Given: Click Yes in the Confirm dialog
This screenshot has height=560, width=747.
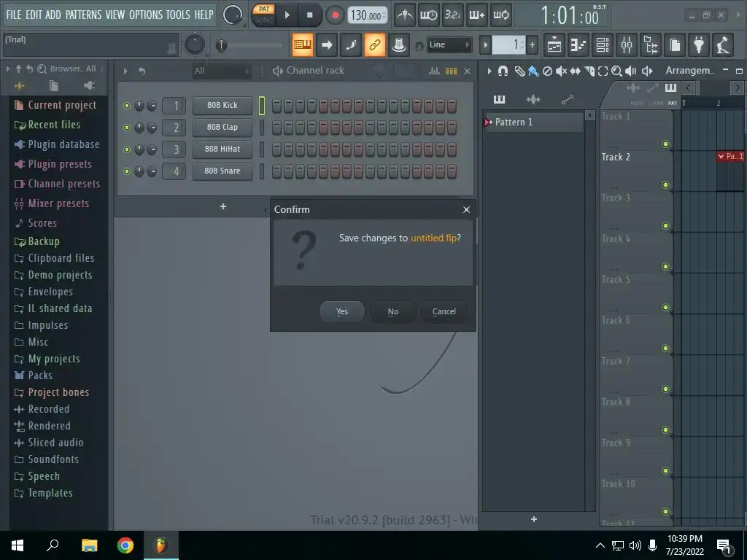Looking at the screenshot, I should (342, 311).
